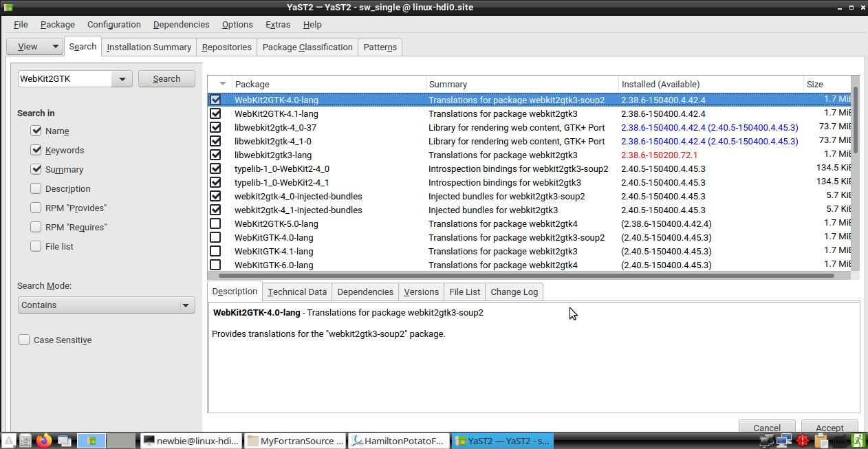The height and width of the screenshot is (449, 868).
Task: Enable Case Sensitive searching
Action: coord(24,339)
